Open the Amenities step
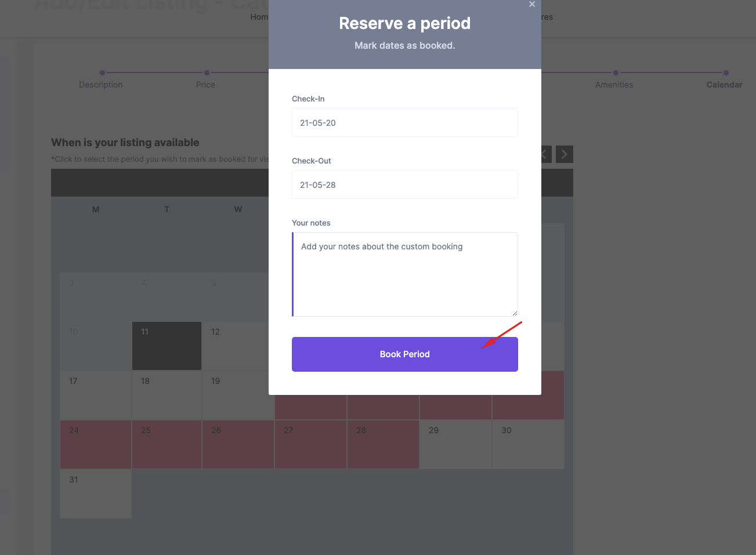 pos(614,85)
